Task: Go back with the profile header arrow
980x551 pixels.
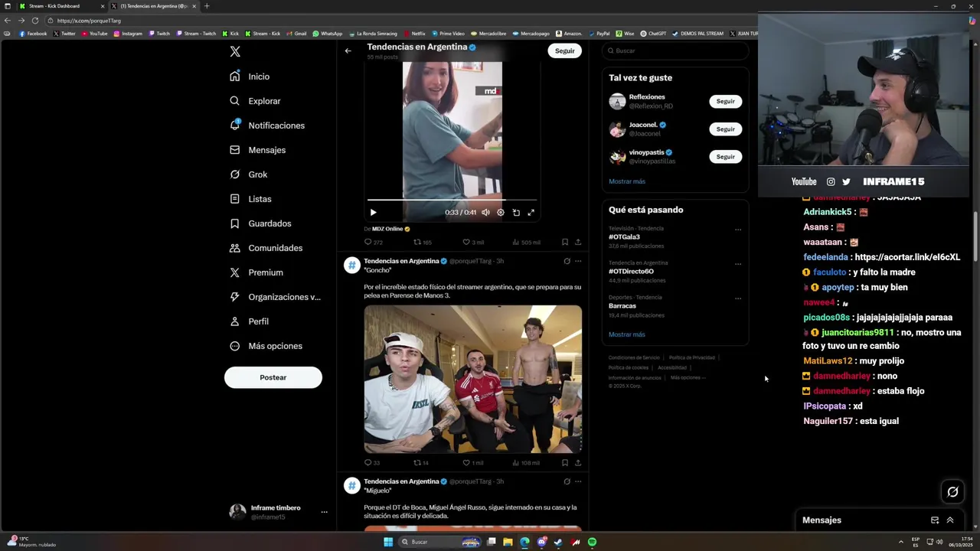Action: click(x=348, y=51)
